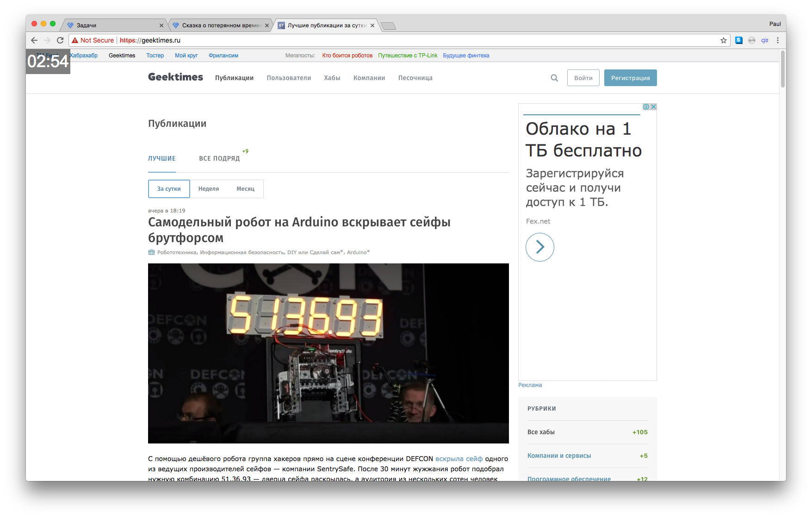Image resolution: width=812 pixels, height=518 pixels.
Task: Click the Not Secure warning triangle
Action: point(75,40)
